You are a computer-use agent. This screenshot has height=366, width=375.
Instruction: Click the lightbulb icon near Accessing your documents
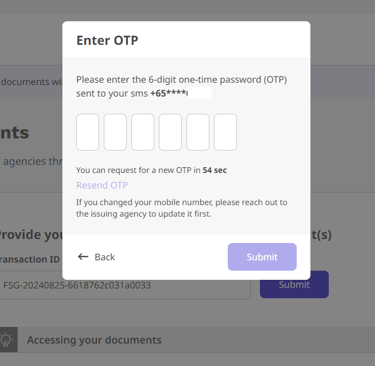6,340
